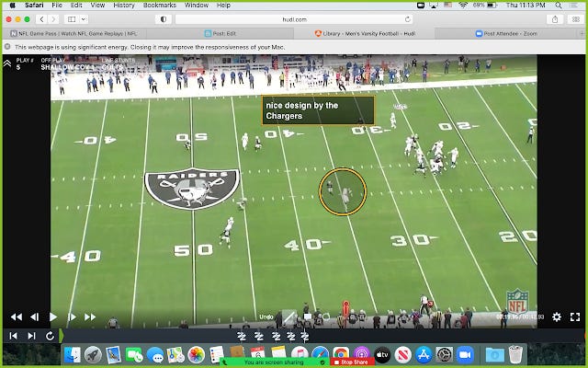Viewport: 588px width, 368px height.
Task: Show Safari tab overview
Action: (576, 19)
